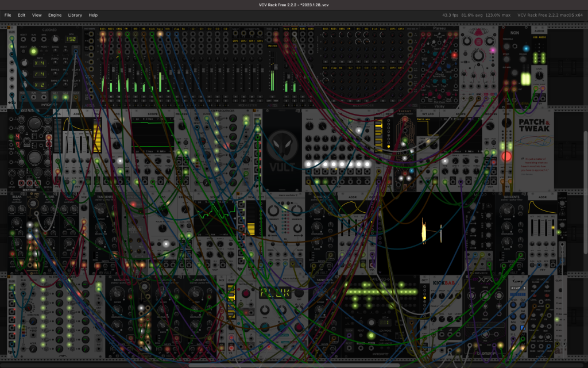Click the BPM display showing 150 on Clocked
588x368 pixels.
click(x=71, y=39)
